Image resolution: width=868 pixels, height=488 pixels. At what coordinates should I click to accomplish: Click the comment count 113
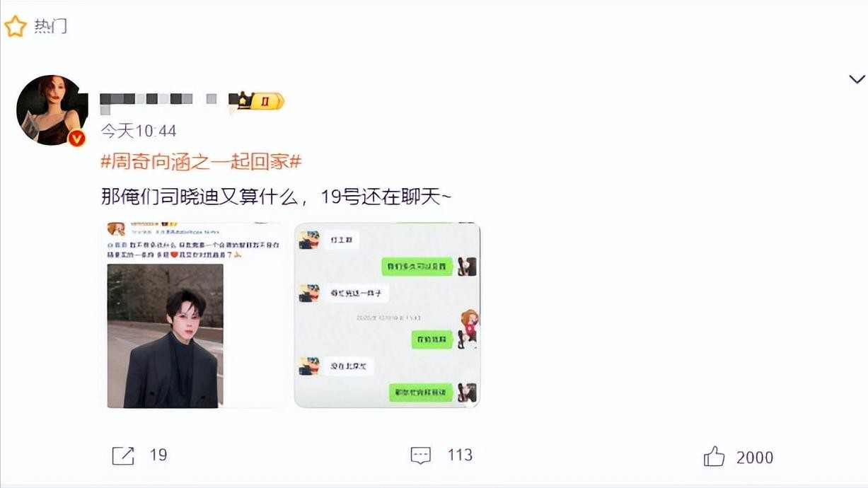pos(460,455)
